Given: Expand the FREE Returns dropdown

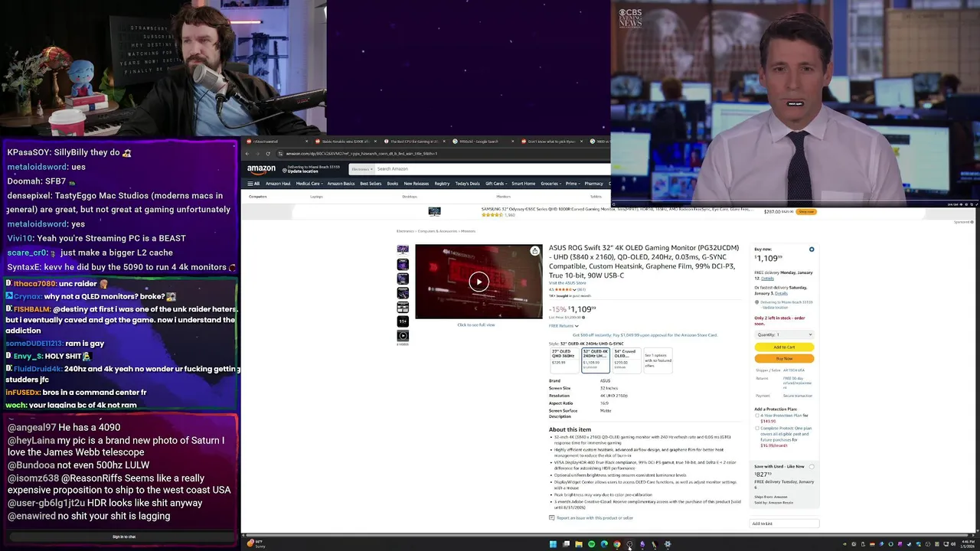Looking at the screenshot, I should (x=563, y=326).
